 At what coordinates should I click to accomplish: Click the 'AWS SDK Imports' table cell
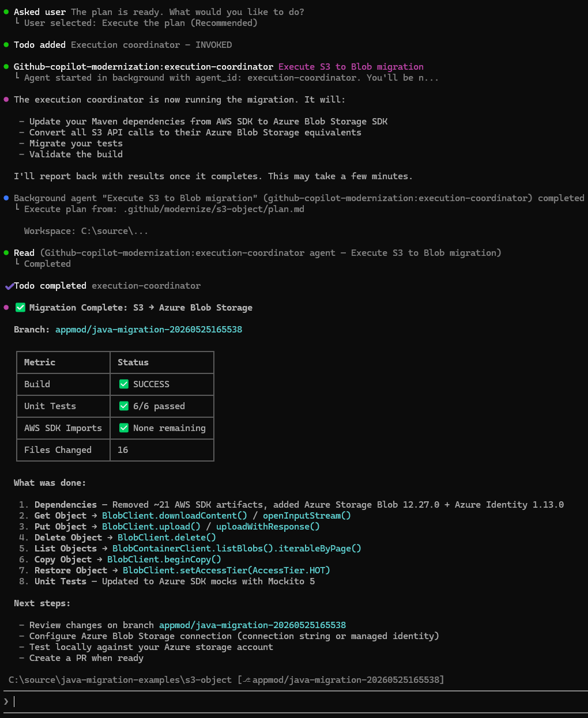pyautogui.click(x=63, y=428)
